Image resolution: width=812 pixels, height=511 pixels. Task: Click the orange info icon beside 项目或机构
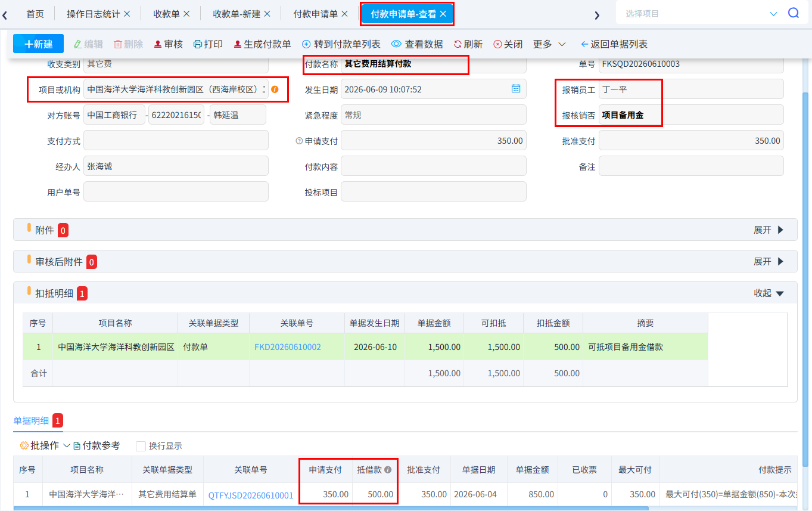tap(275, 89)
